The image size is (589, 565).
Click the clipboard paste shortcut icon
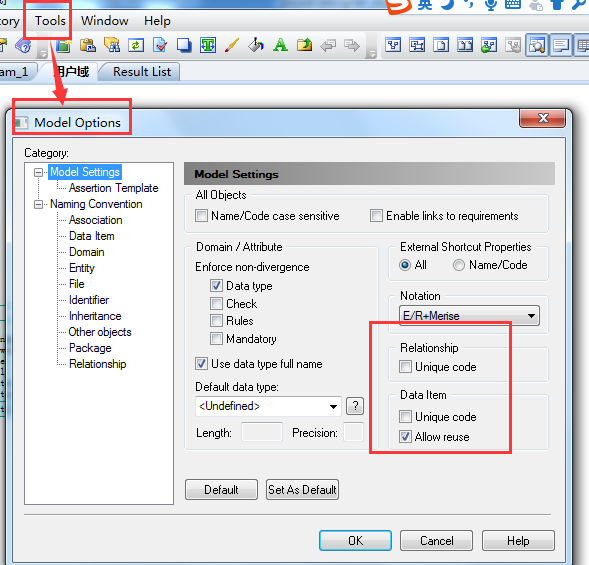tap(88, 45)
